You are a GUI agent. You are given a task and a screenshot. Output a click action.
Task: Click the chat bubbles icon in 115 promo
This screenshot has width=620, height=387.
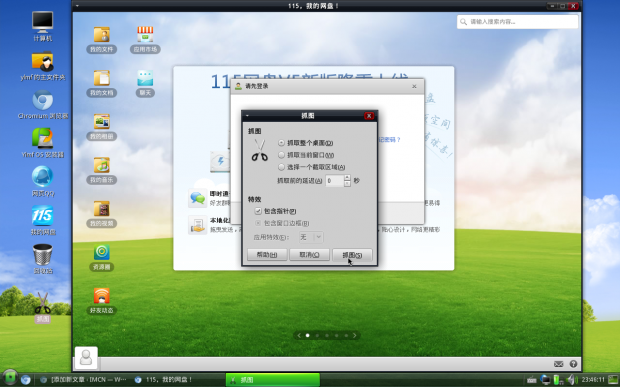coord(197,198)
